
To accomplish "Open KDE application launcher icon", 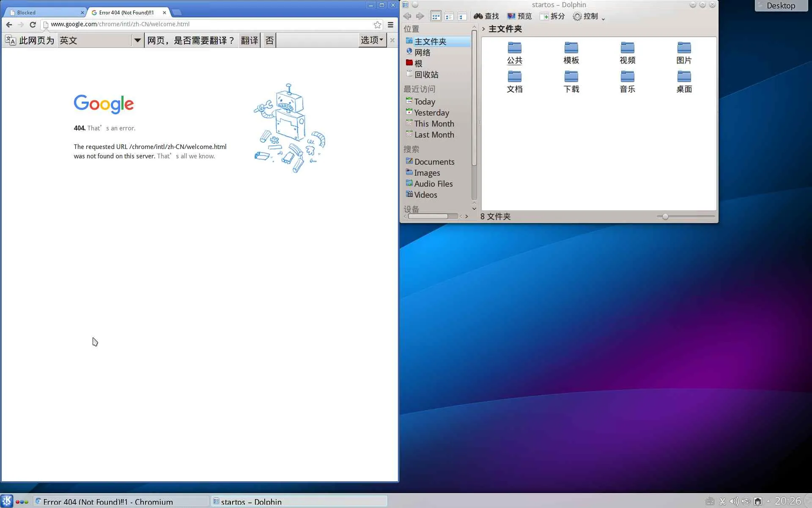I will click(x=7, y=501).
